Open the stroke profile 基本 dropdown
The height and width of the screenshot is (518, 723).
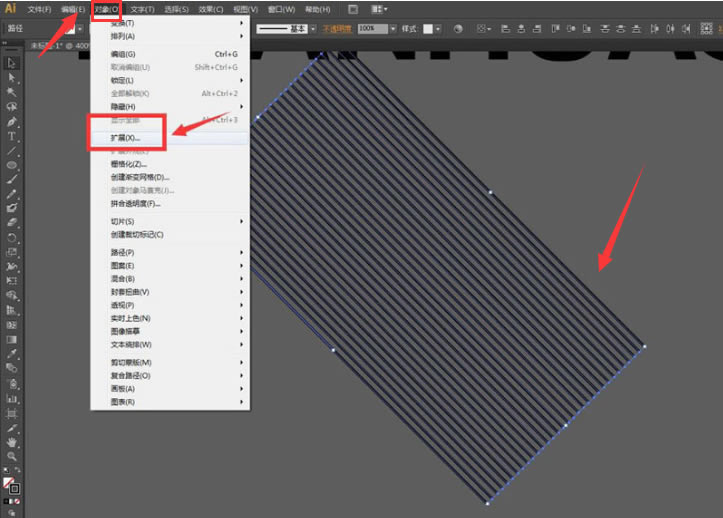point(313,29)
